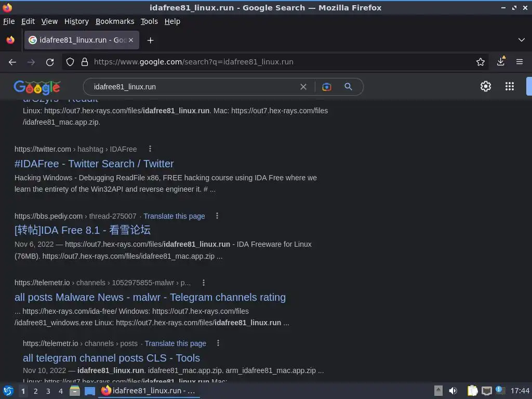Focus the Firefox URL address bar
532x399 pixels.
tap(282, 62)
